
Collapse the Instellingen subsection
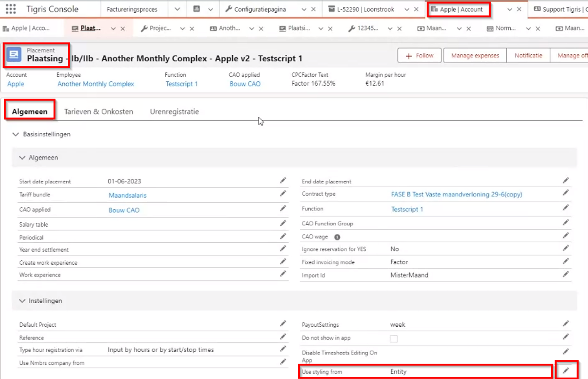point(22,300)
